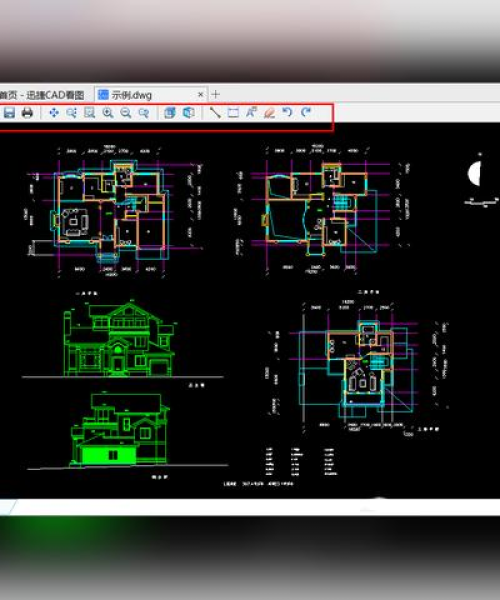
Task: Switch to the 示例.dwg tab
Action: (x=132, y=95)
